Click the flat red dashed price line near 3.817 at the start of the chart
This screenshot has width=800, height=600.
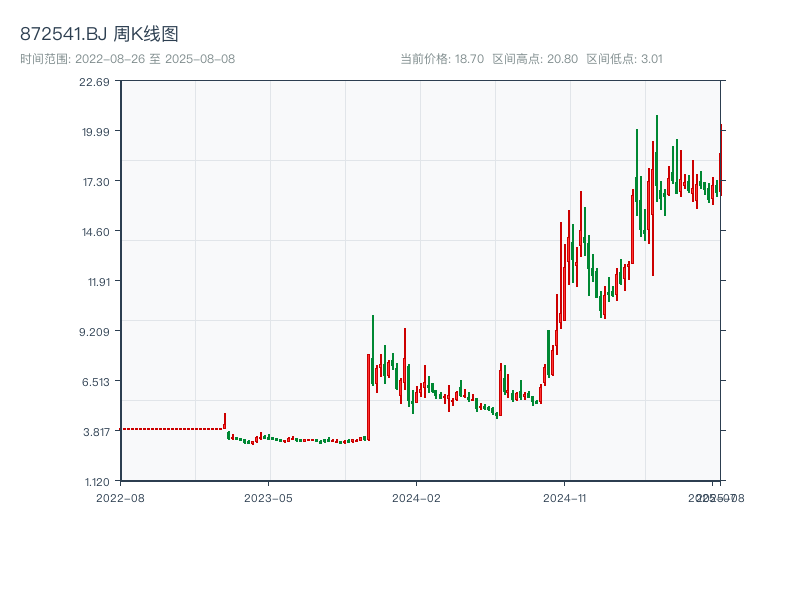[x=172, y=429]
